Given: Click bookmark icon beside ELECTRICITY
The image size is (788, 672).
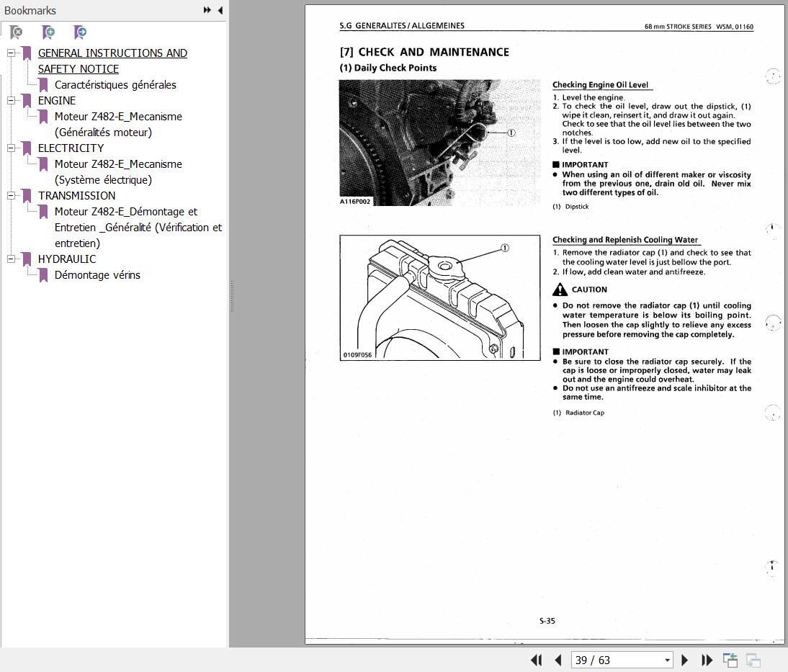Looking at the screenshot, I should [x=27, y=148].
